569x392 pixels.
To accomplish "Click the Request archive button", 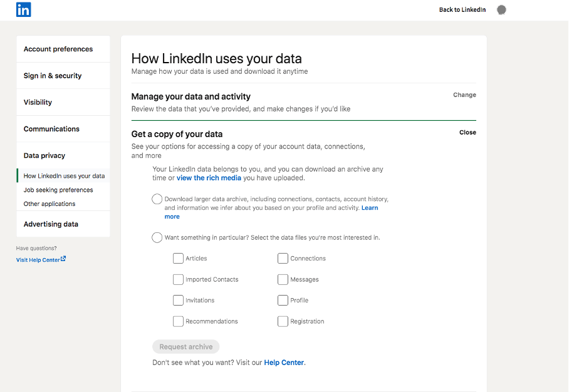I will [185, 347].
